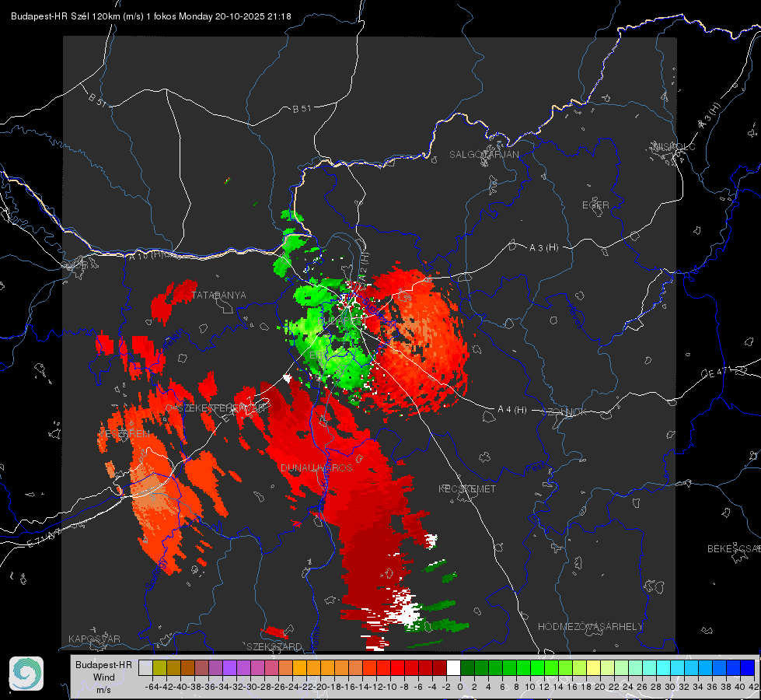Select the SALGÓTARJÁN city label
This screenshot has height=700, width=761.
(483, 155)
